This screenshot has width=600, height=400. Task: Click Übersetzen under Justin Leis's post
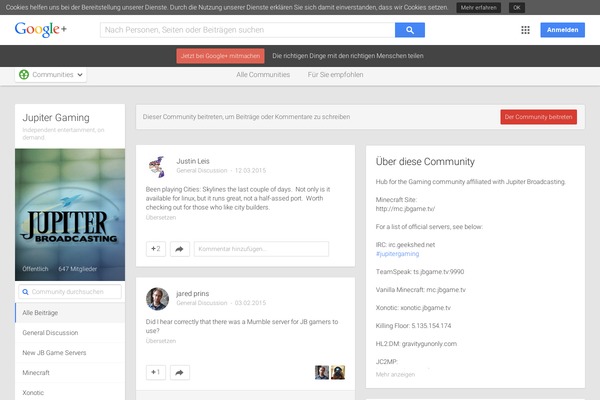tap(161, 217)
